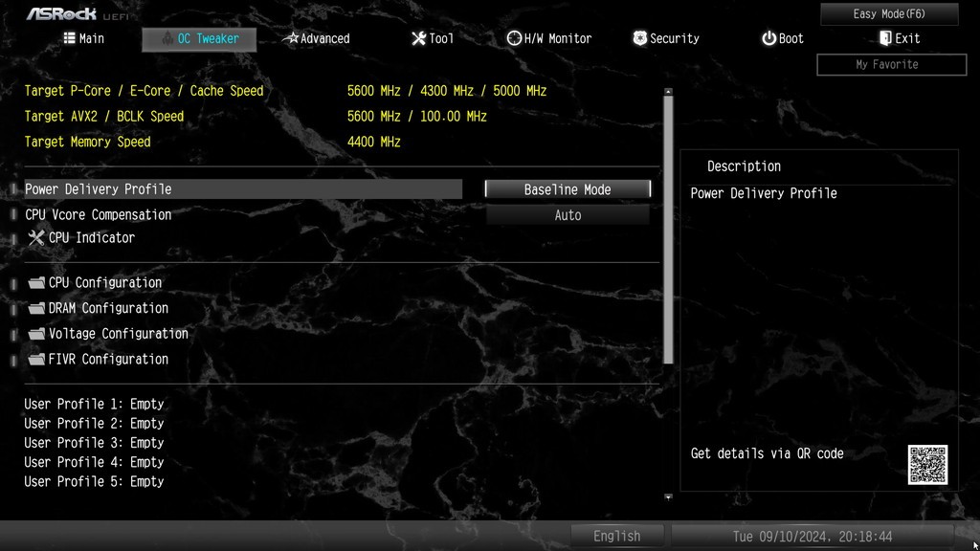Screen dimensions: 980x551
Task: Click the Voltage Configuration folder icon
Action: point(37,334)
